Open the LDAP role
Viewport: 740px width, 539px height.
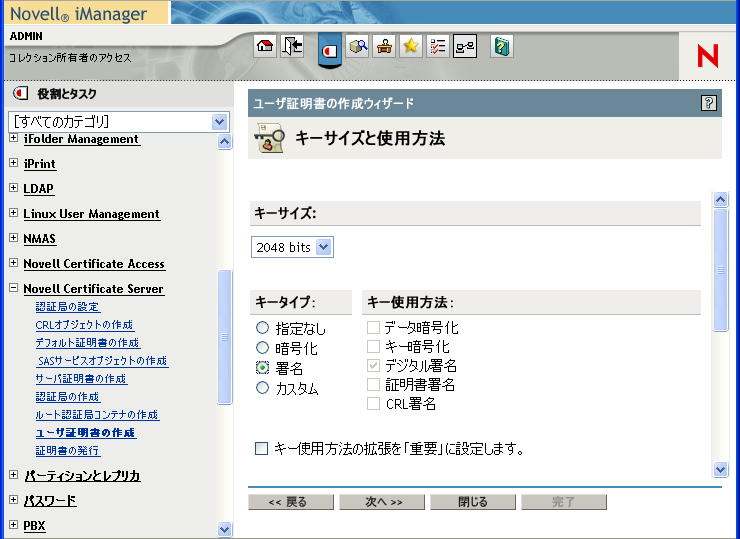pos(39,189)
